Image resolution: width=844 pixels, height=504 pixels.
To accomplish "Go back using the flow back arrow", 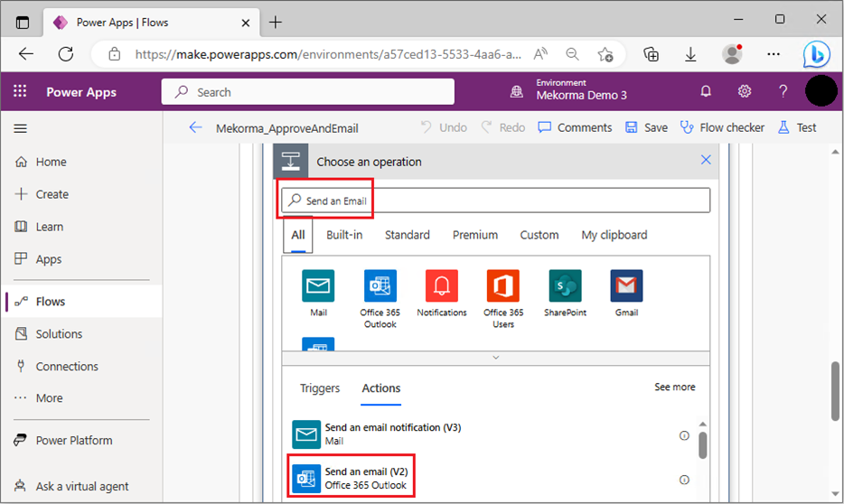I will pyautogui.click(x=195, y=127).
